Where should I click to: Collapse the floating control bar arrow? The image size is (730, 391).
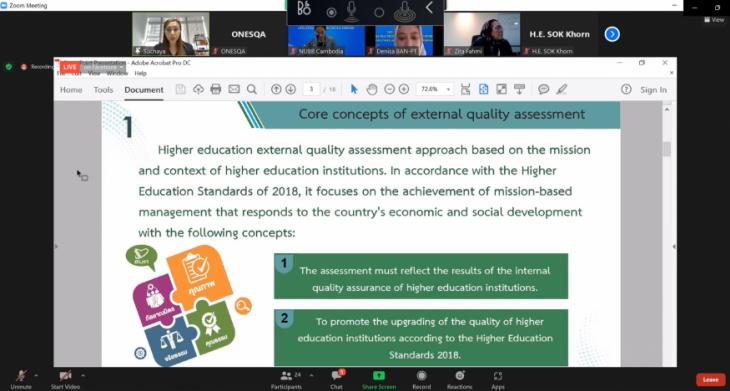point(429,7)
